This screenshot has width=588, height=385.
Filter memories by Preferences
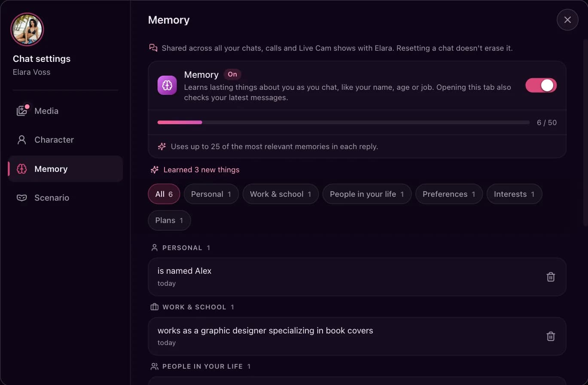(x=449, y=194)
